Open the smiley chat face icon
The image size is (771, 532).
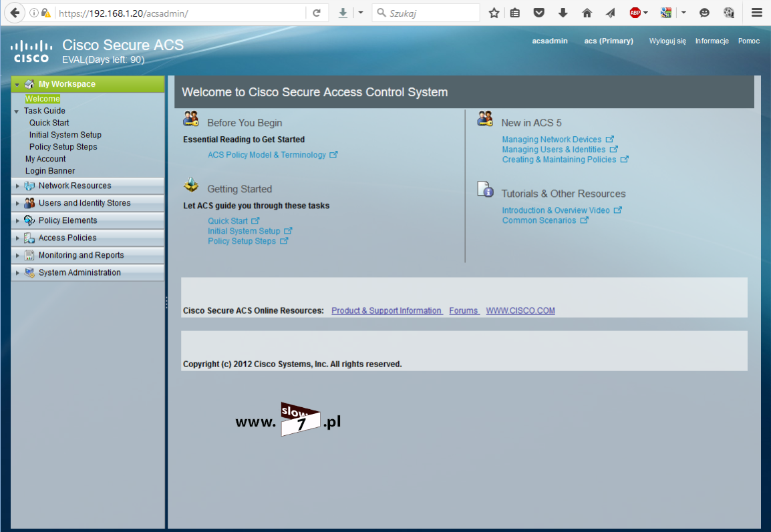[704, 13]
